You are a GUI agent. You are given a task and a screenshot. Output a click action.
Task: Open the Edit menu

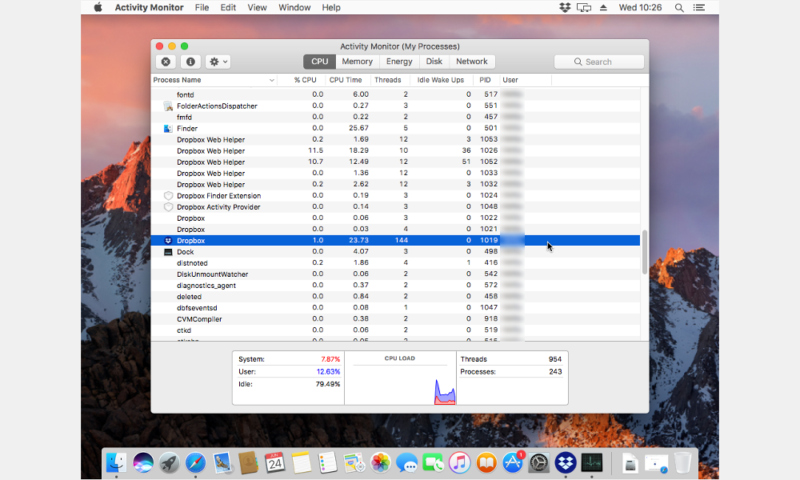tap(228, 7)
